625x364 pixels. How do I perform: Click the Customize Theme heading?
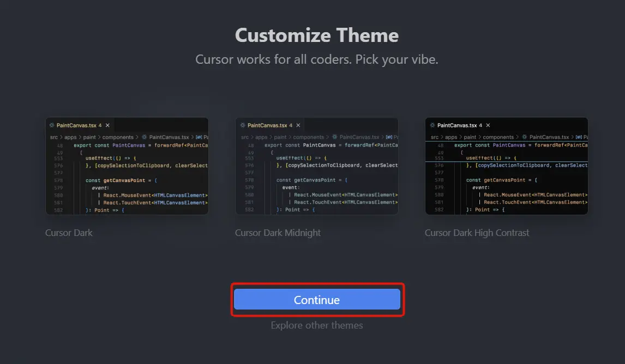317,35
